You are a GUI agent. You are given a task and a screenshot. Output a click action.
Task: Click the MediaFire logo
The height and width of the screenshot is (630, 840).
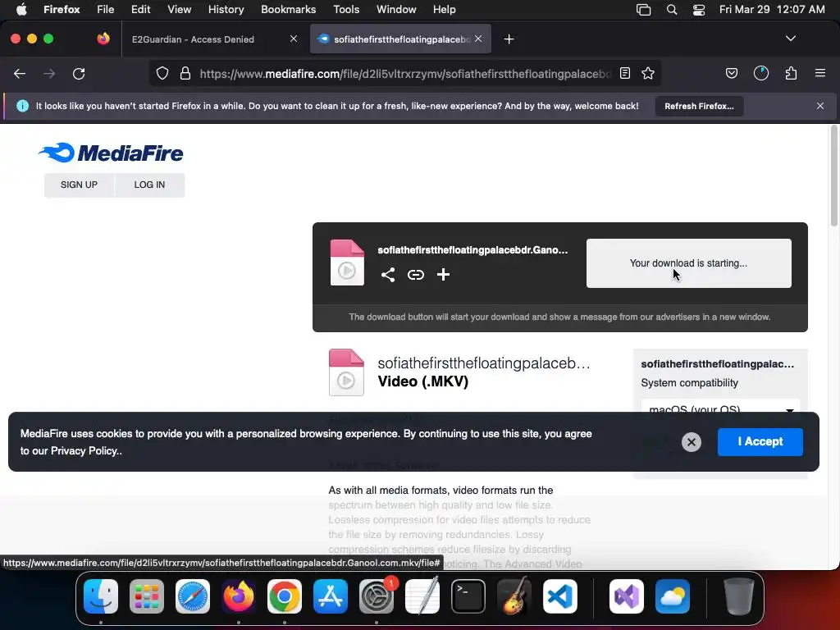coord(111,153)
